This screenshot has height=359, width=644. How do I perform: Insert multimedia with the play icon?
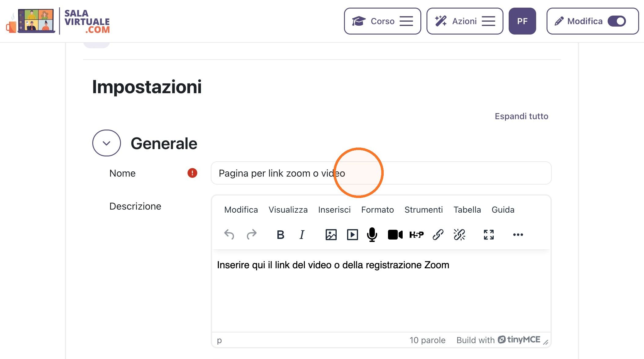[x=352, y=235]
